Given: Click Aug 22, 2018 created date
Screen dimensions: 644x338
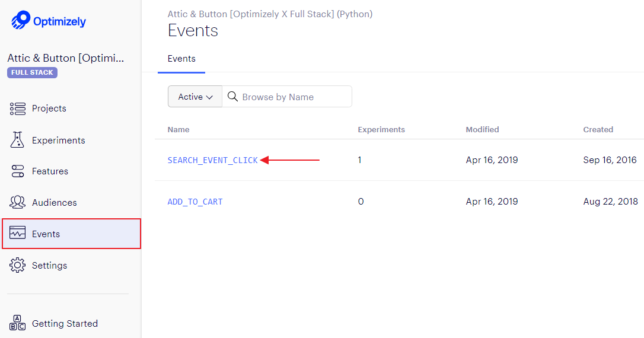Looking at the screenshot, I should 610,201.
